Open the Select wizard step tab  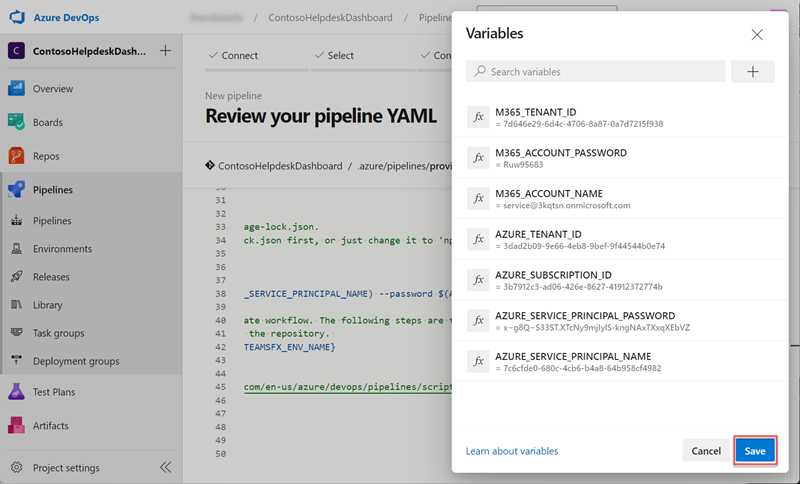[x=335, y=56]
